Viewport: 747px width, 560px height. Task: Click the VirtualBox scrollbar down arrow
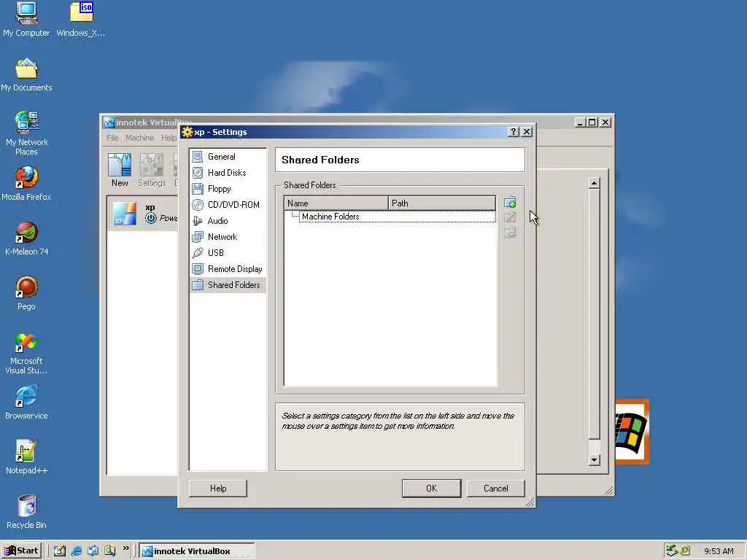pos(594,460)
